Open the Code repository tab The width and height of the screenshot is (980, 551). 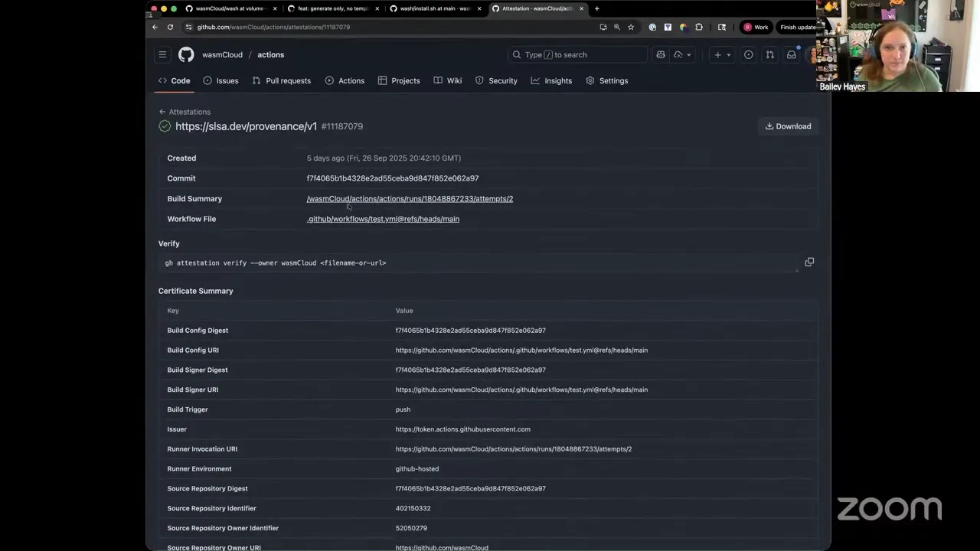click(175, 80)
